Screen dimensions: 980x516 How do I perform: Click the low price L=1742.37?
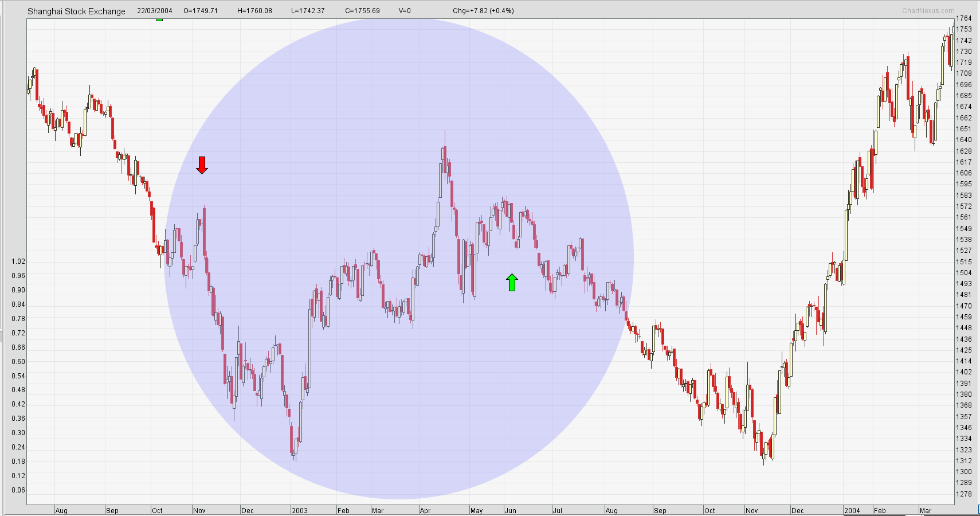pos(308,11)
